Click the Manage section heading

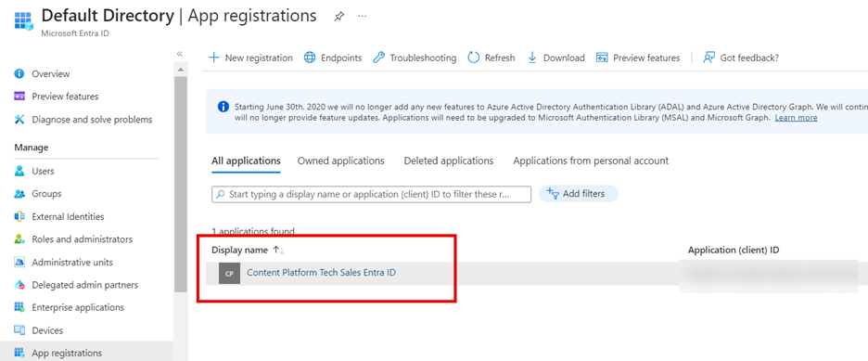32,148
